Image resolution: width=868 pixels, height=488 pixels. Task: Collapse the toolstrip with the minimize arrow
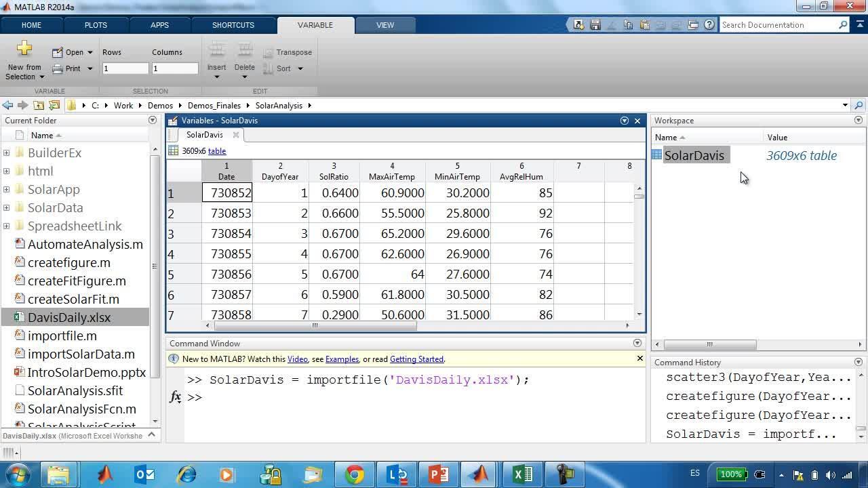(x=859, y=25)
